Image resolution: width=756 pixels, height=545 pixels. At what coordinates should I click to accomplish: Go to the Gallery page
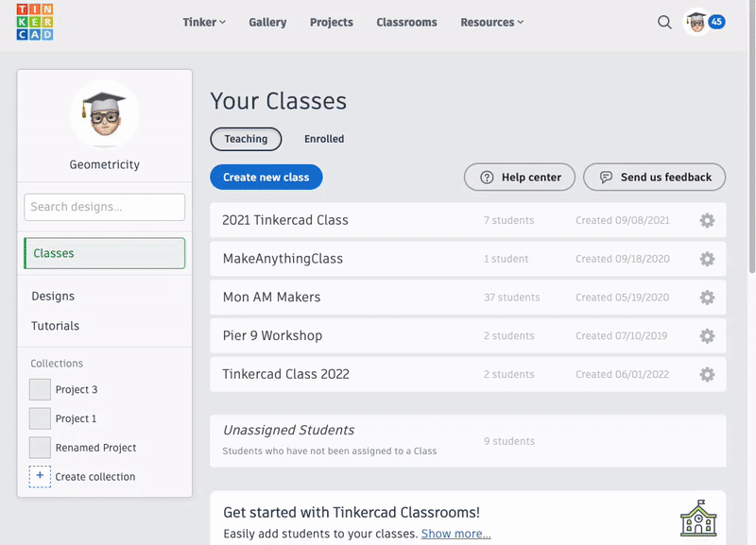click(267, 22)
